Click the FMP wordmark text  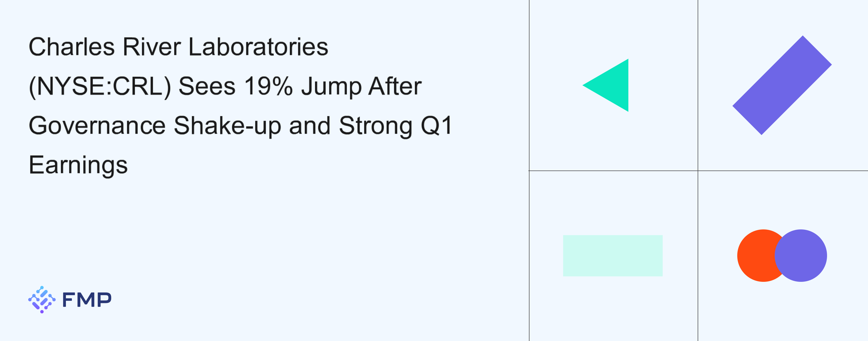point(87,300)
